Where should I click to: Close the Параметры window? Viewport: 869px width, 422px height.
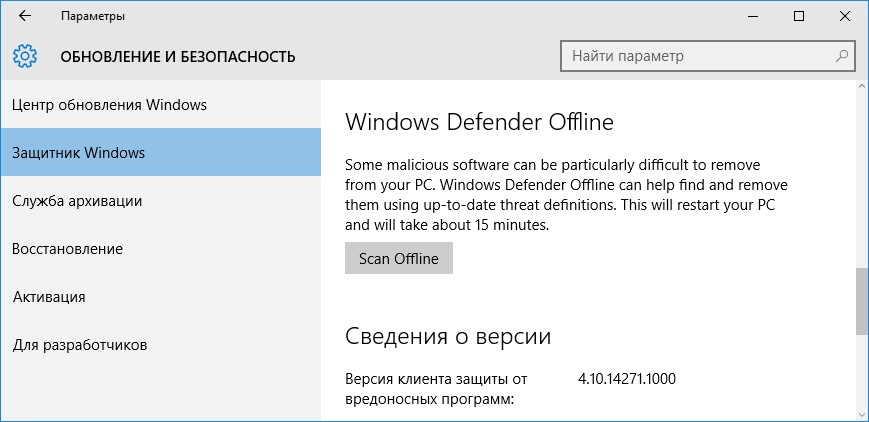point(845,16)
